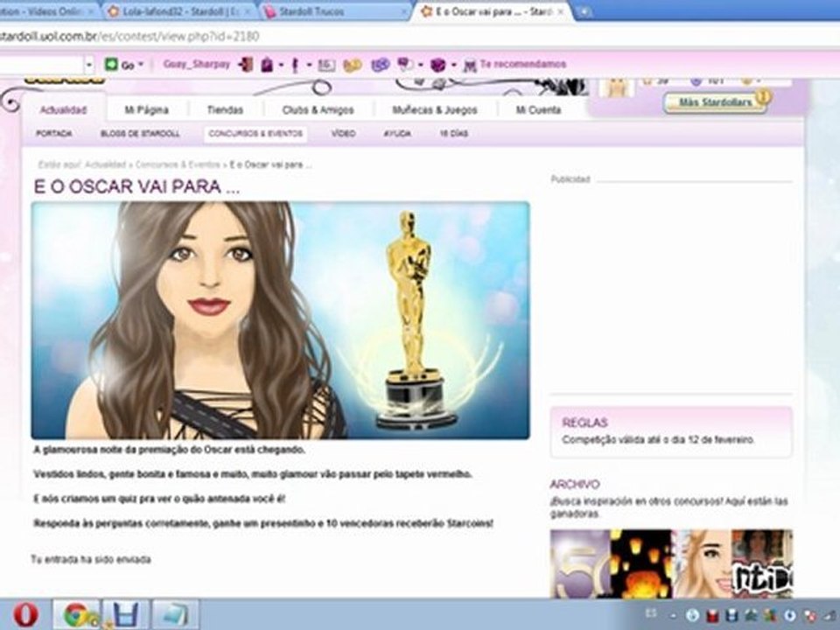Click the Te recomendamos icon
This screenshot has height=630, width=840.
[470, 66]
